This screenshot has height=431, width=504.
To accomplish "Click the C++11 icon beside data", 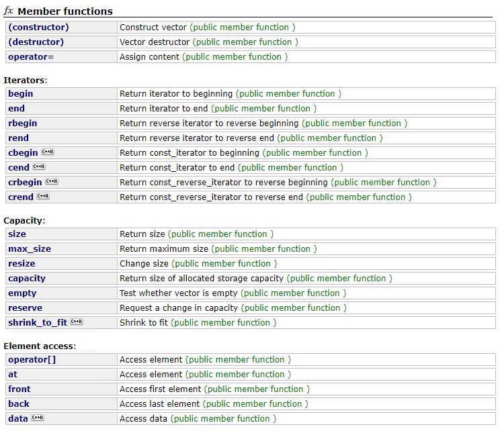I will point(38,418).
